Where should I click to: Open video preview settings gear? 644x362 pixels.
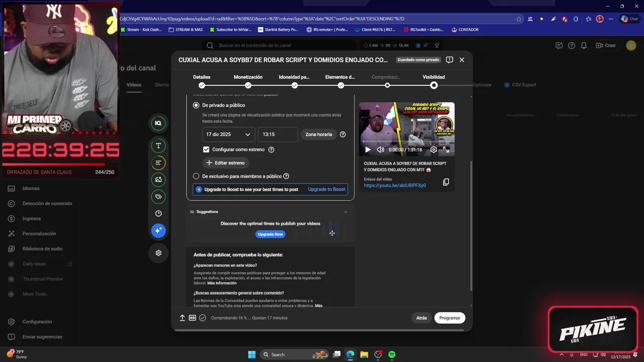(x=434, y=149)
